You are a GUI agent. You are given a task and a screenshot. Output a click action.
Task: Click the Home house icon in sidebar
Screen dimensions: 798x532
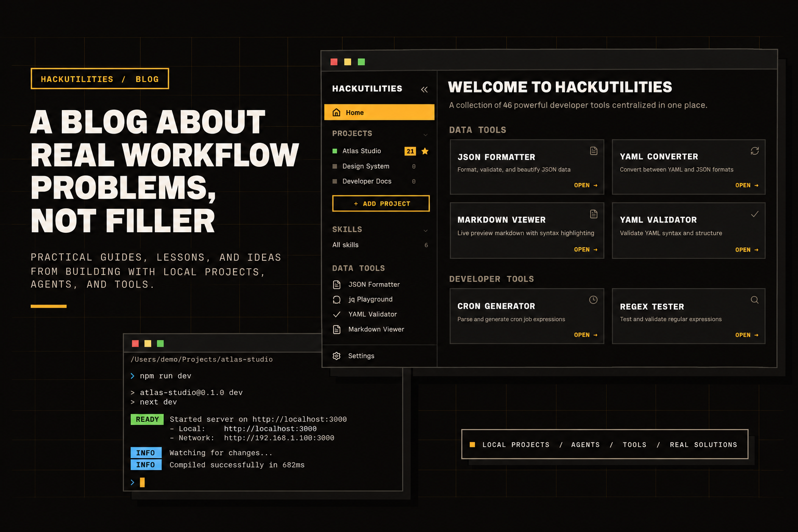(x=336, y=112)
